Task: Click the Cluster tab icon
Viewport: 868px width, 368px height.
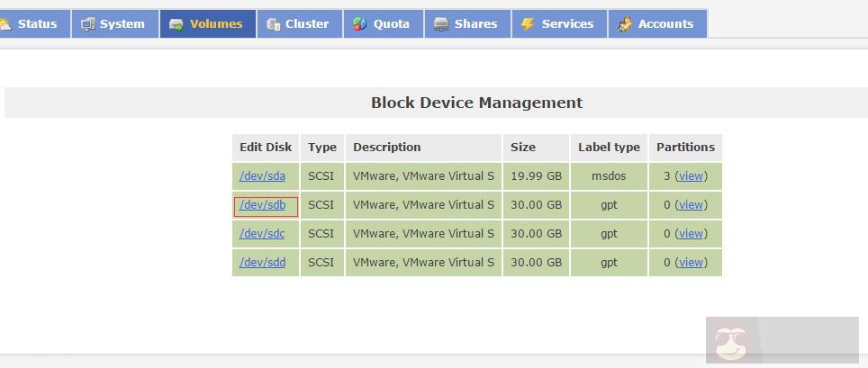Action: 273,24
